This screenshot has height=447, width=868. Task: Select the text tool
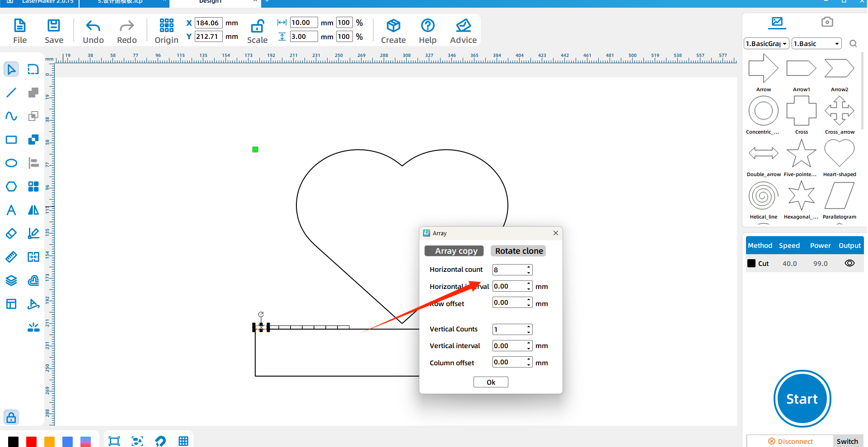[x=11, y=210]
